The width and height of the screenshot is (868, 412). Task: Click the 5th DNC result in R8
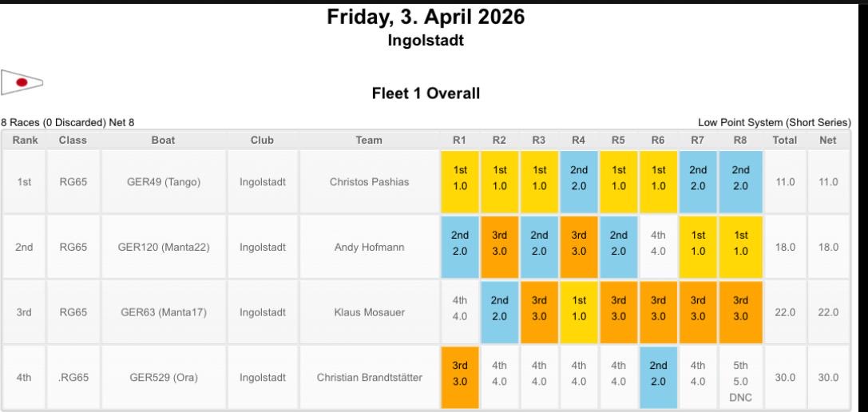741,381
